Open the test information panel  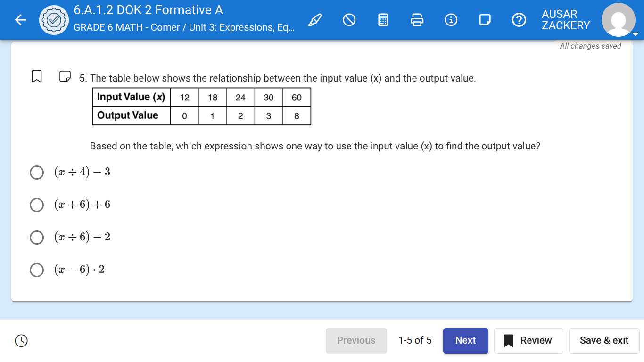(451, 19)
